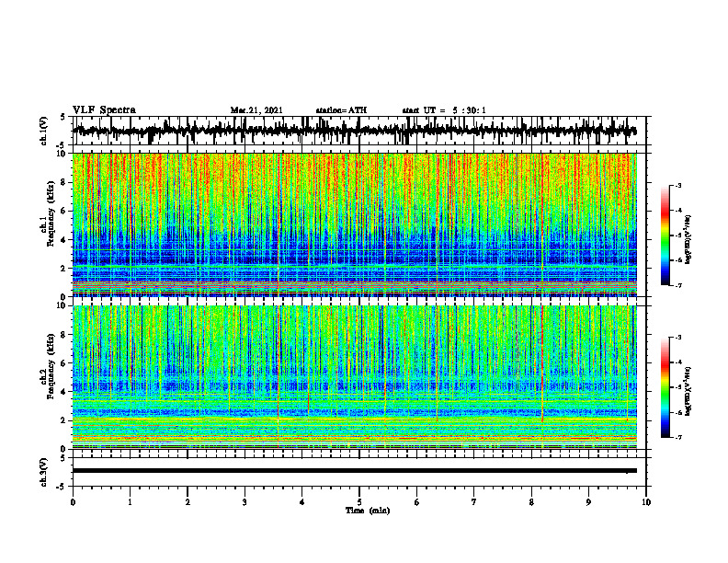The image size is (728, 563).
Task: Click the "VLF Spectra" plot title
Action: (x=104, y=110)
